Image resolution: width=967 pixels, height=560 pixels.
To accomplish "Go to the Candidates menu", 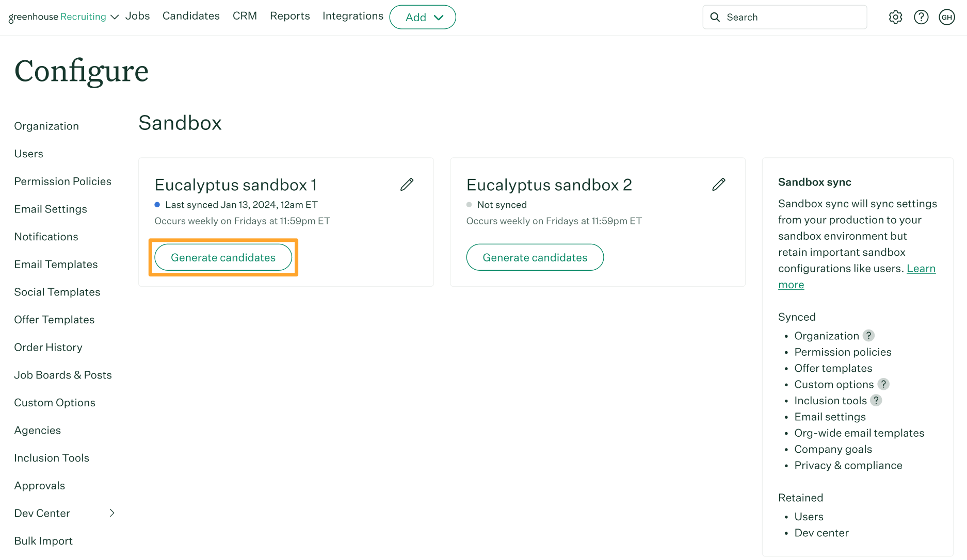I will point(191,16).
